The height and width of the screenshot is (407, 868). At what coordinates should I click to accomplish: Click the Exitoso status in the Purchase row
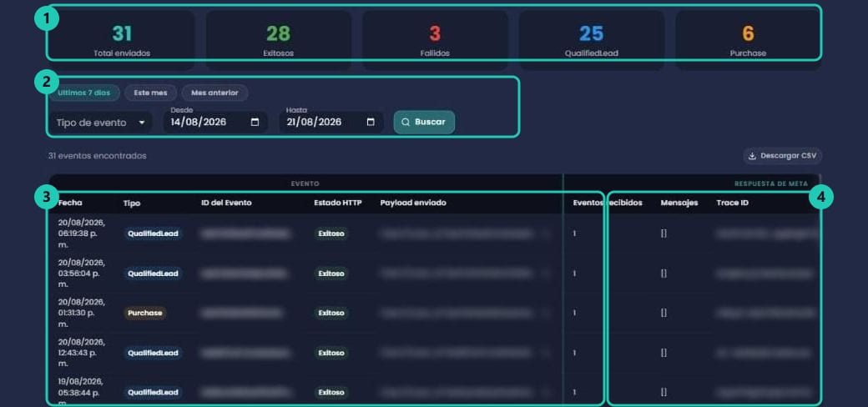coord(331,313)
